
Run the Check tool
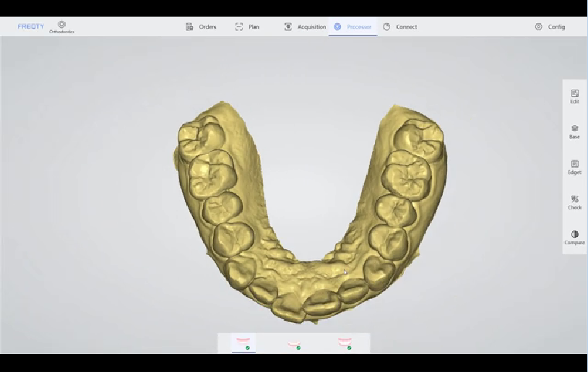pyautogui.click(x=574, y=202)
